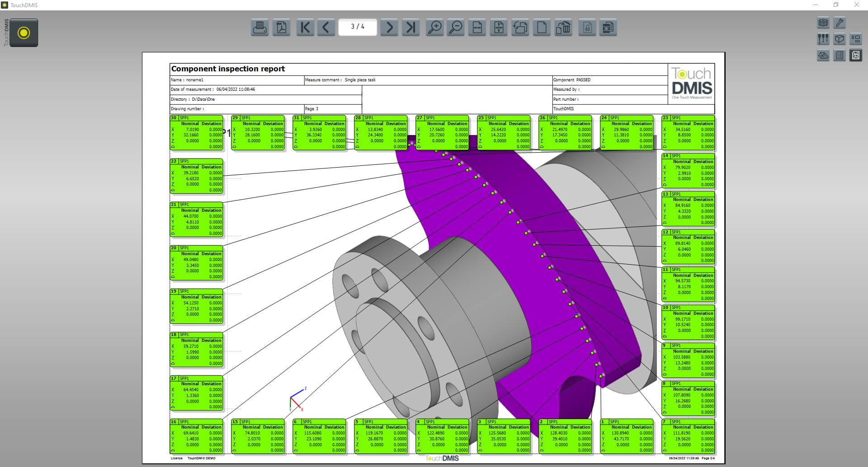The width and height of the screenshot is (868, 467).
Task: Open settings with the wrench icon
Action: (x=840, y=23)
